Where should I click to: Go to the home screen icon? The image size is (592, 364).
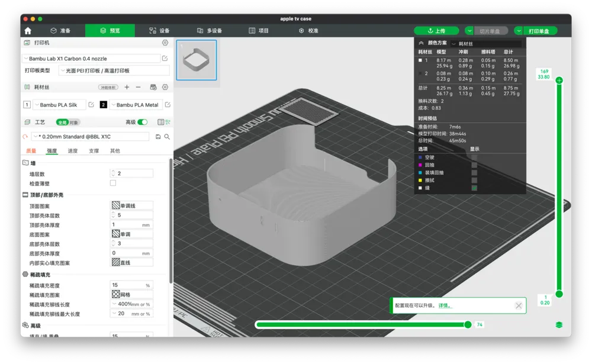point(28,31)
